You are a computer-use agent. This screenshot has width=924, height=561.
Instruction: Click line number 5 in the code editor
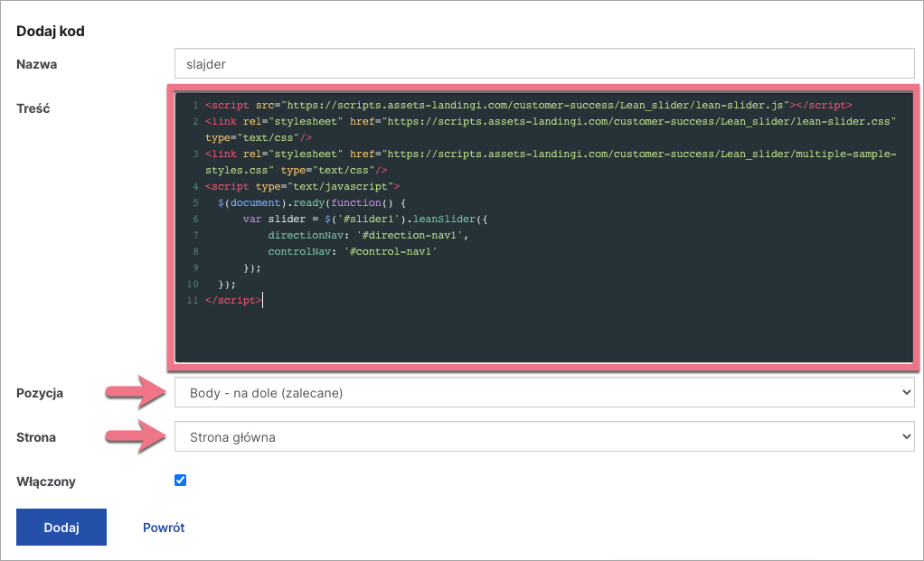coord(195,202)
